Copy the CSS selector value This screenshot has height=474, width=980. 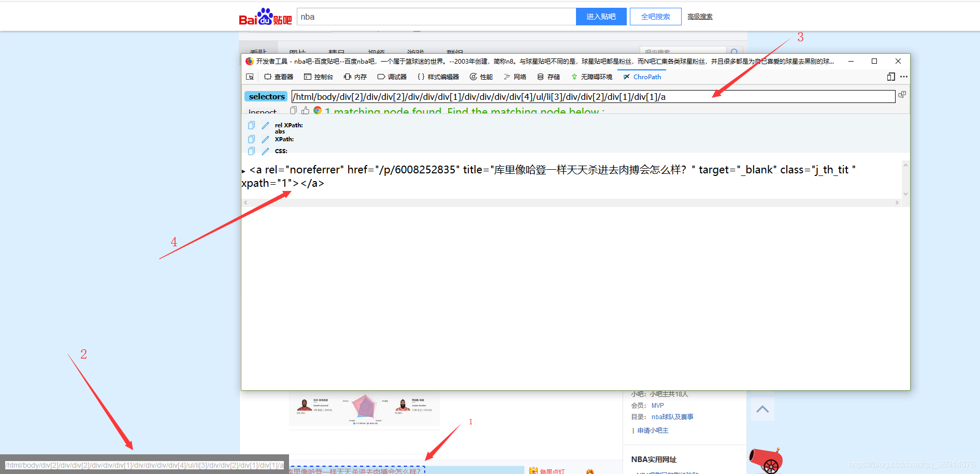click(251, 151)
